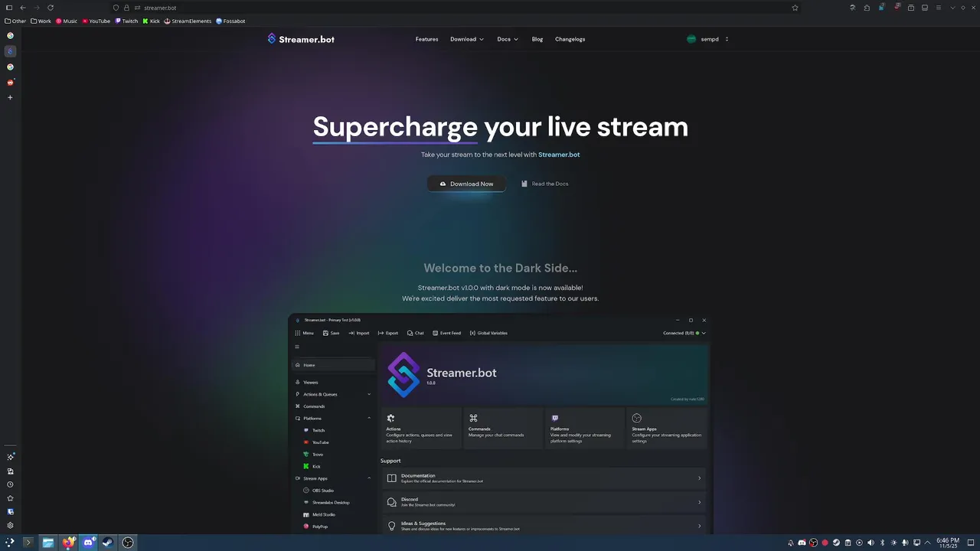Viewport: 980px width, 551px height.
Task: Open the application launcher on taskbar
Action: 10,543
